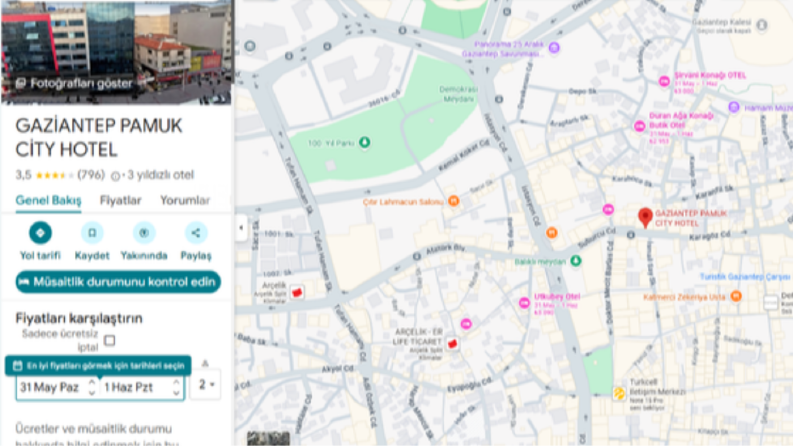Click the GAZİANTEP PAMUK CİTY HOTEL title
The width and height of the screenshot is (793, 446).
pos(99,138)
